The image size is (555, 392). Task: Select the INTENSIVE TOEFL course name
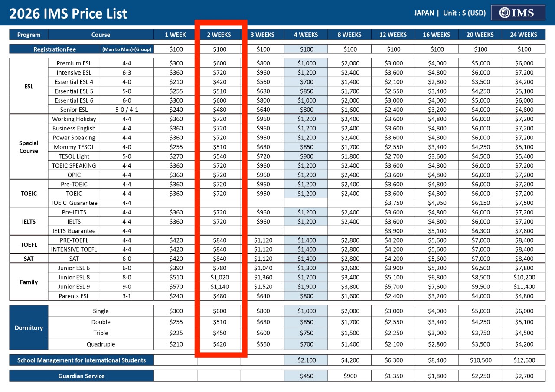click(x=74, y=249)
